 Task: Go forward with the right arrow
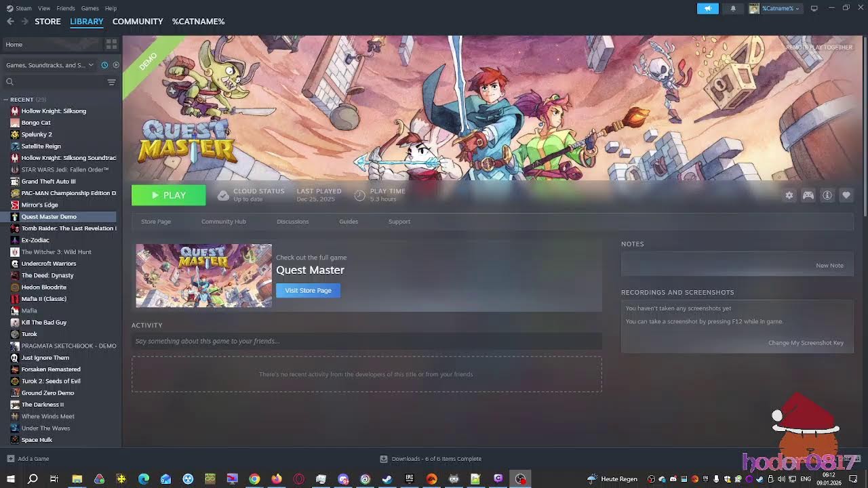point(24,22)
